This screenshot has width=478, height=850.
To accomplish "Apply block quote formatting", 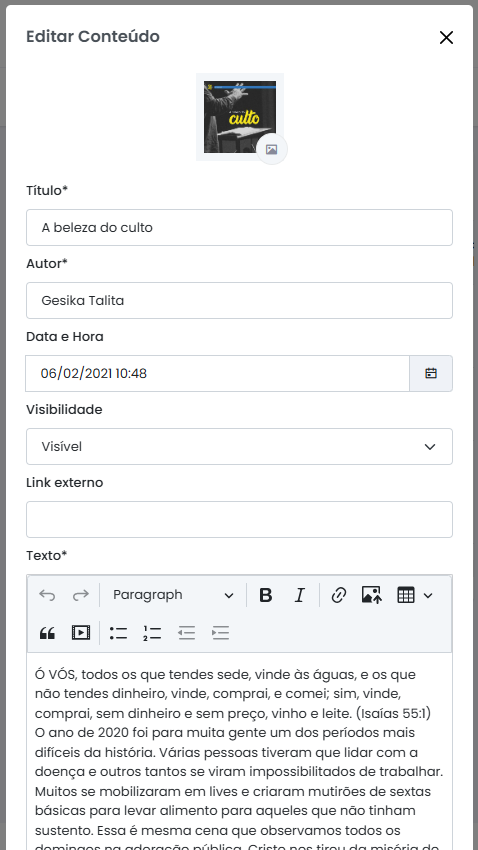I will pyautogui.click(x=47, y=633).
